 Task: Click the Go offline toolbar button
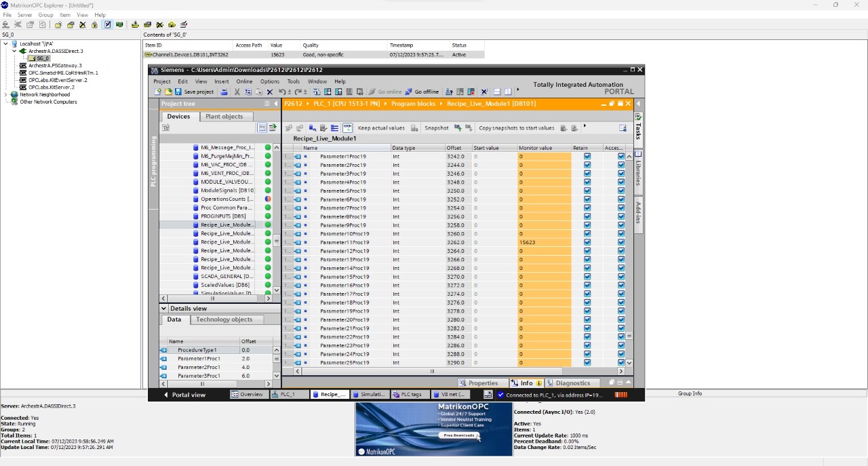422,92
